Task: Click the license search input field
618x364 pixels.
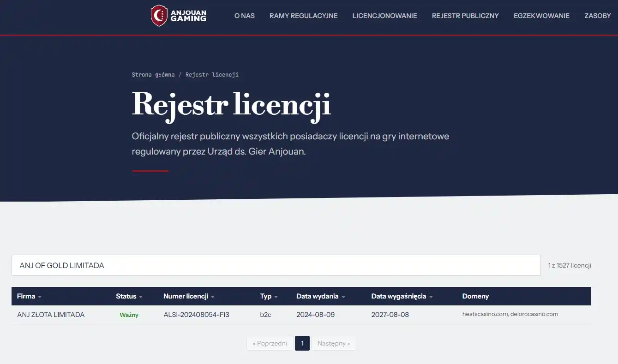Action: click(x=276, y=265)
